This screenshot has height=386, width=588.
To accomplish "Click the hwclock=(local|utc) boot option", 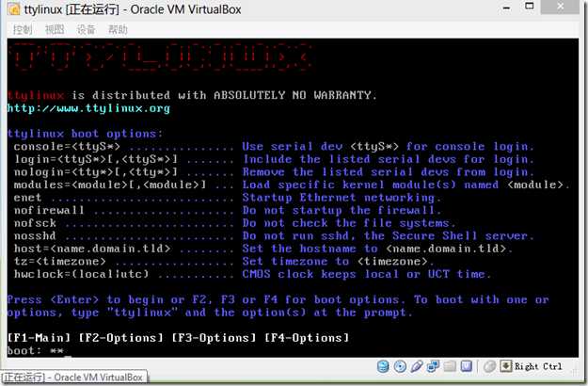I will click(81, 274).
